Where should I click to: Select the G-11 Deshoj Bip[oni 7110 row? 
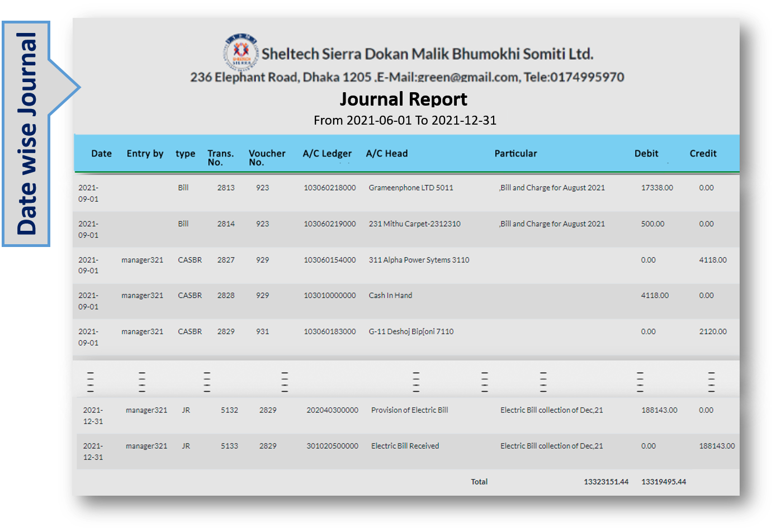(411, 331)
